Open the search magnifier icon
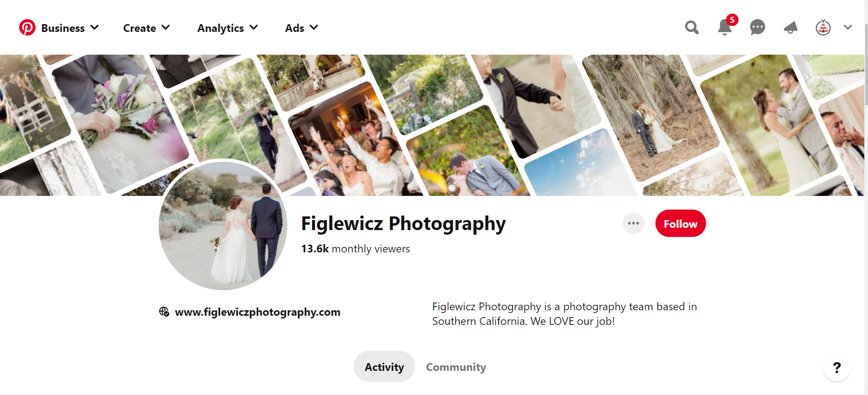This screenshot has height=395, width=868. [691, 28]
